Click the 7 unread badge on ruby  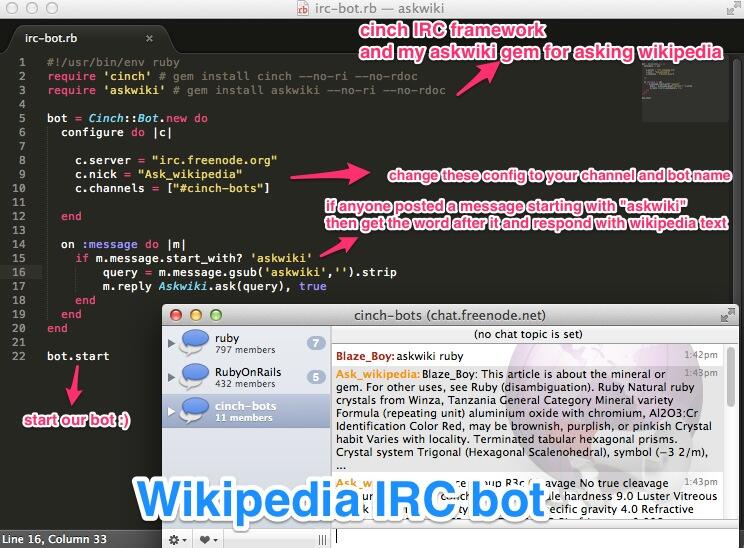(316, 343)
